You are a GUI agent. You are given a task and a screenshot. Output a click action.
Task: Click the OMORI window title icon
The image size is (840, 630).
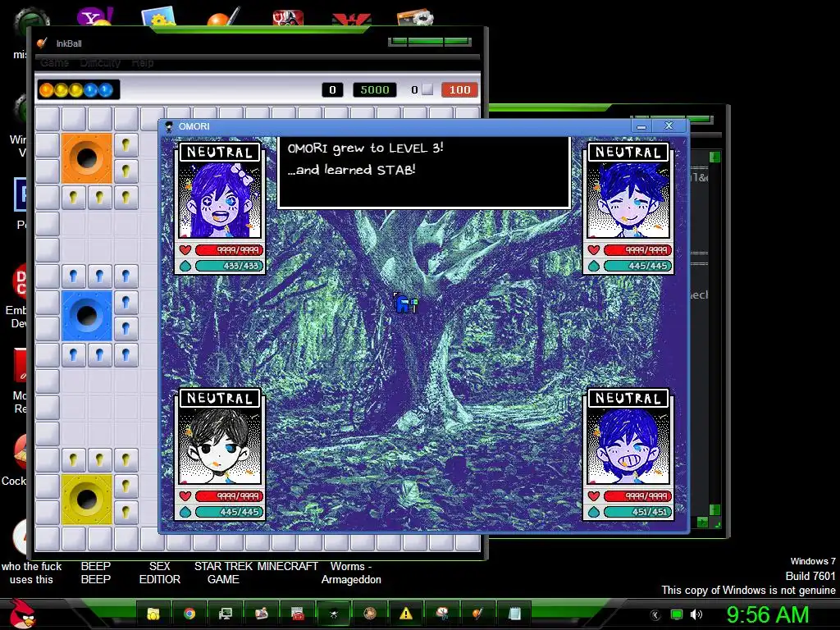click(169, 126)
